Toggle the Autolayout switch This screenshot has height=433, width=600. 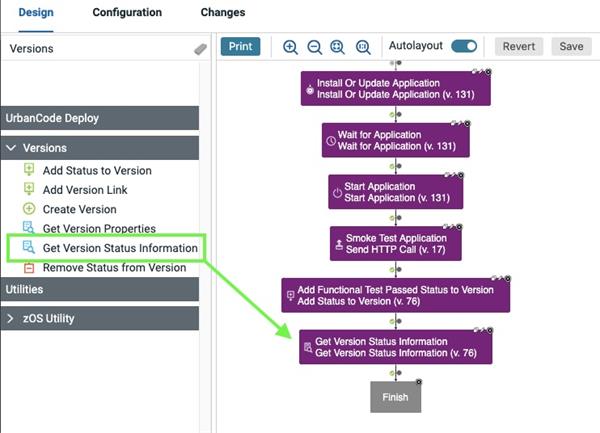pyautogui.click(x=464, y=46)
